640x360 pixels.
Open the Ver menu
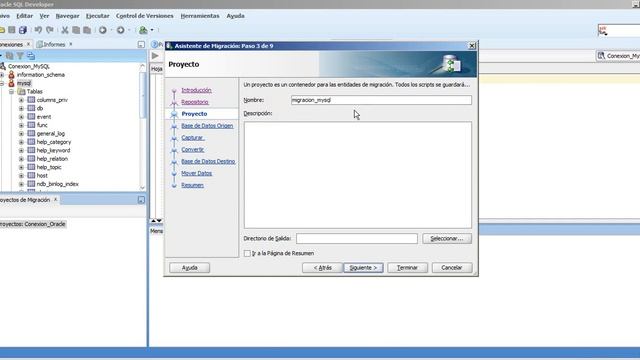point(44,16)
